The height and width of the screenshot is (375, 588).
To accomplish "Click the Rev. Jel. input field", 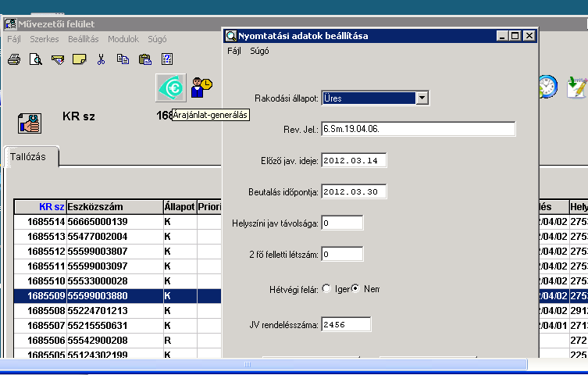I will pyautogui.click(x=418, y=129).
